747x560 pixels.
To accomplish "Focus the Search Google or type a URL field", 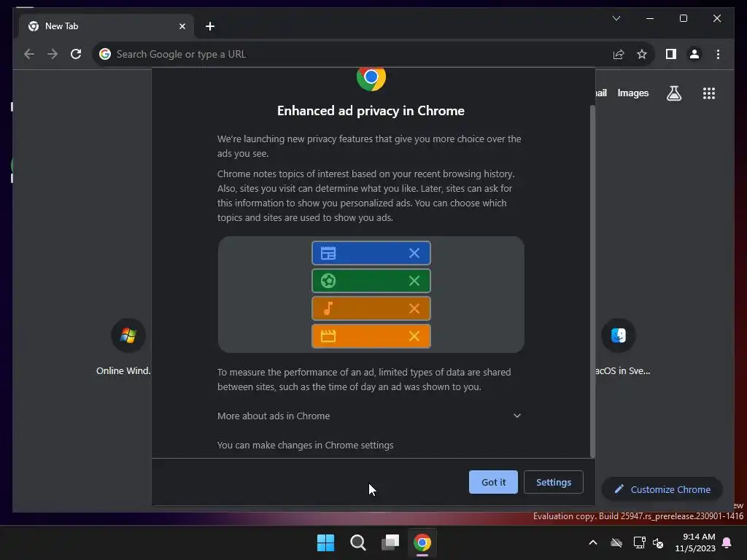I will pos(352,54).
